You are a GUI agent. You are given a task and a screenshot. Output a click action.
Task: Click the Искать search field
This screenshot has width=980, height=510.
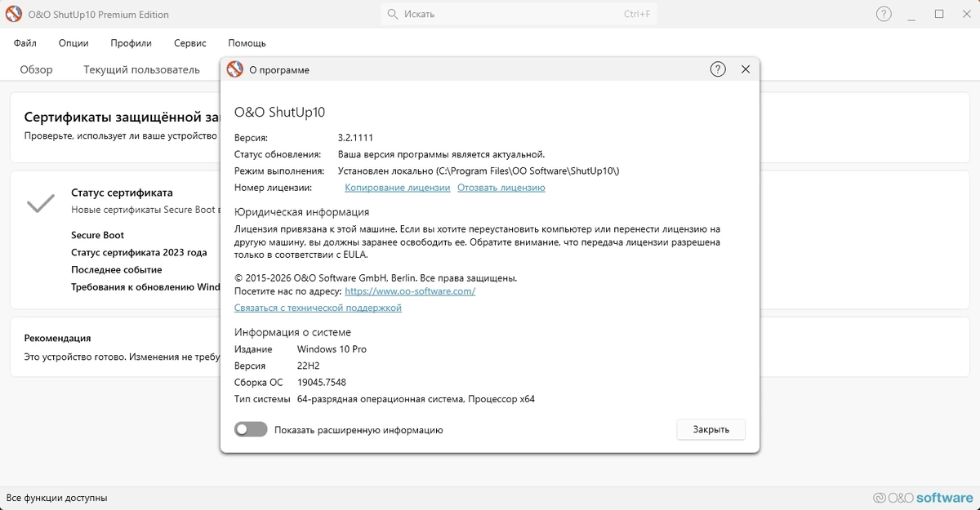(x=519, y=15)
